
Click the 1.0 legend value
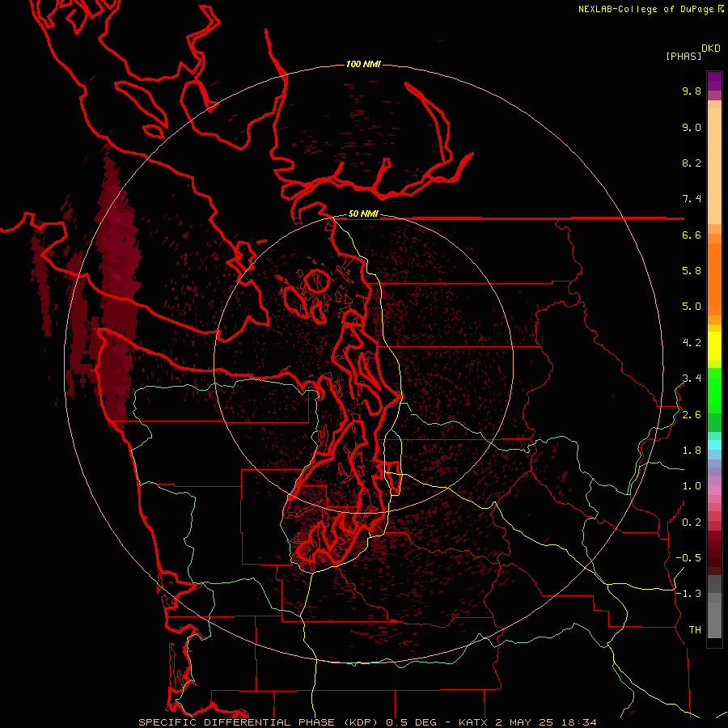click(x=692, y=486)
